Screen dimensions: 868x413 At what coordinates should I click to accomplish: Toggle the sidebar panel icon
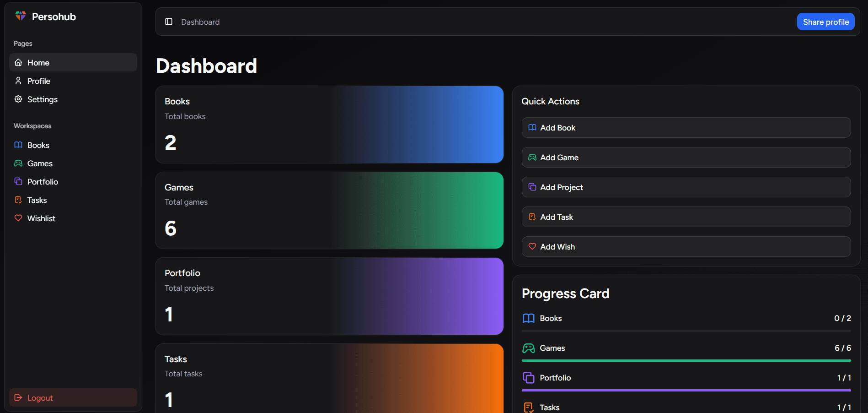tap(169, 22)
